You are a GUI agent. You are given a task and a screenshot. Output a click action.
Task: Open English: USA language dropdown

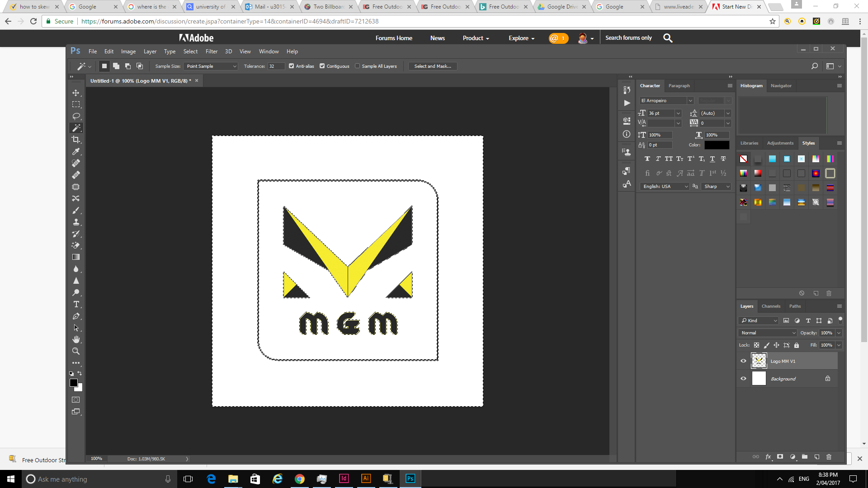(x=665, y=187)
